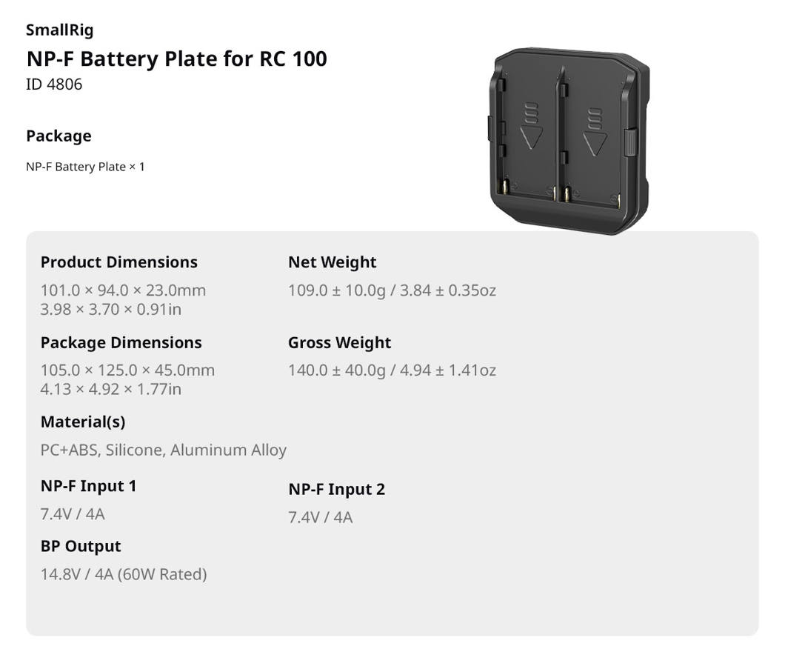
Task: Select the 4.13 × 4.92 × 1.77in value
Action: (x=110, y=389)
